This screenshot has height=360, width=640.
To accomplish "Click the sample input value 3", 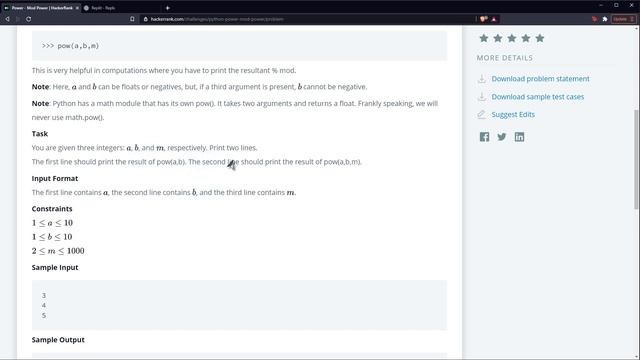I will tap(44, 296).
